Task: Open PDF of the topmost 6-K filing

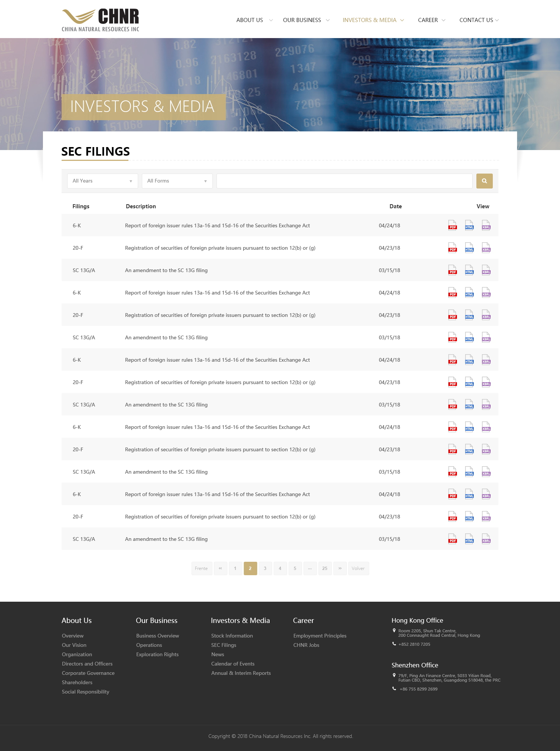Action: [x=452, y=225]
